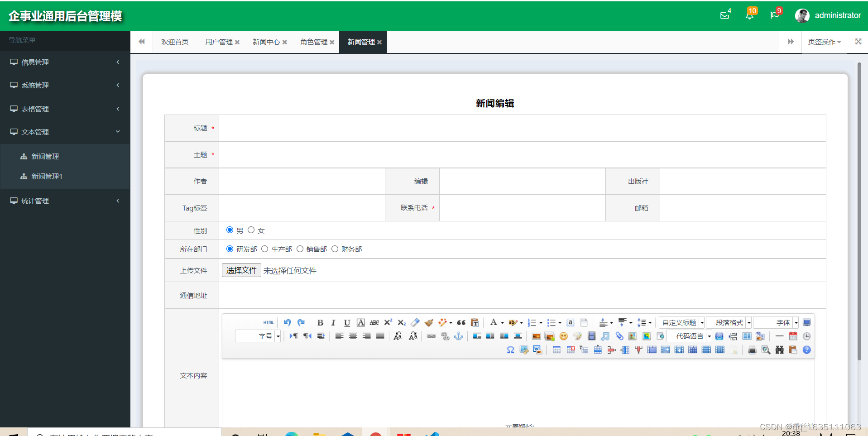The height and width of the screenshot is (436, 868).
Task: Toggle HTML source view in editor
Action: coord(269,322)
